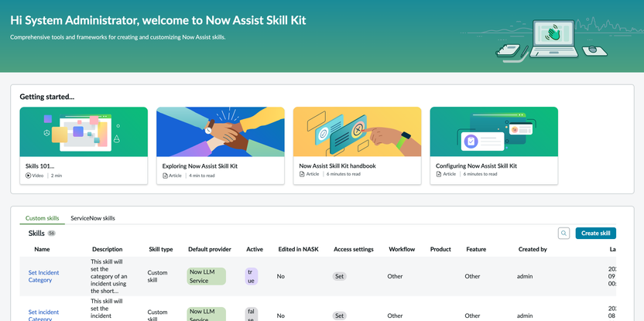Click article icon under Configuring Now Assist Skill Kit

(x=439, y=174)
